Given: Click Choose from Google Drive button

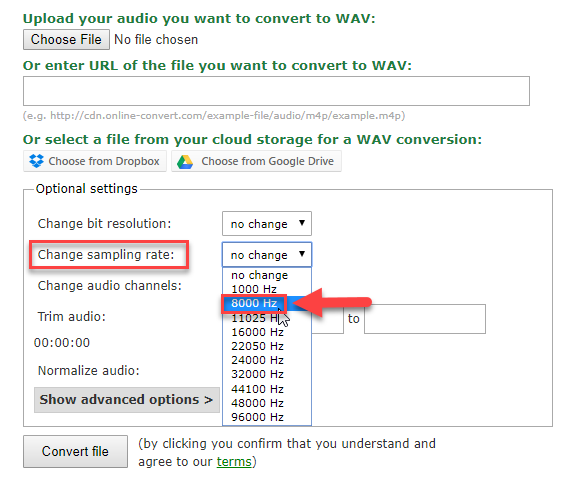Looking at the screenshot, I should [256, 161].
